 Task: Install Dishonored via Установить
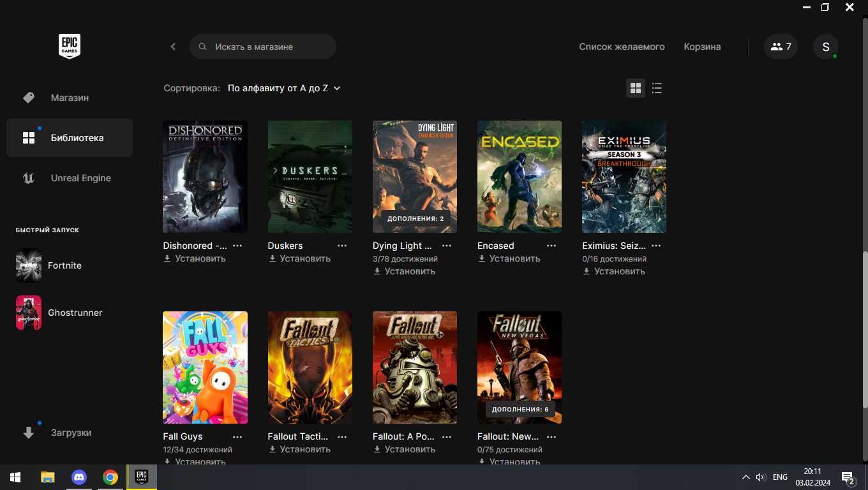click(195, 258)
